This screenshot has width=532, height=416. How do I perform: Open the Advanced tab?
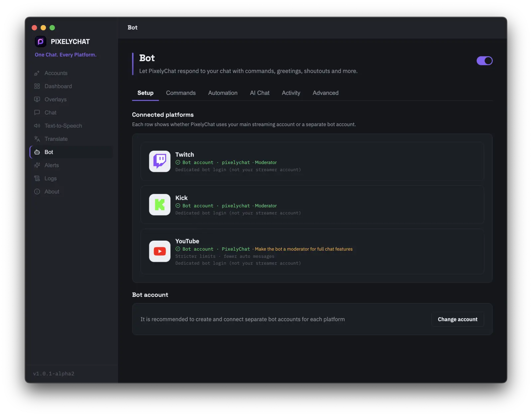point(326,93)
